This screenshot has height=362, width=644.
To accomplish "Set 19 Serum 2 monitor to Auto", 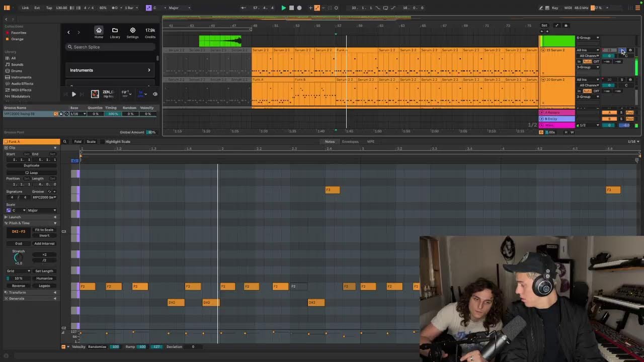I will point(587,61).
